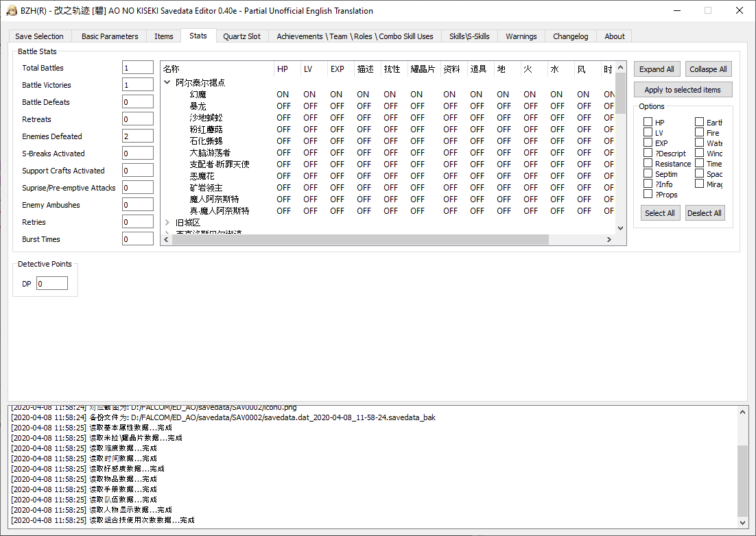Image resolution: width=756 pixels, height=536 pixels.
Task: Click the EXP column header
Action: [341, 69]
